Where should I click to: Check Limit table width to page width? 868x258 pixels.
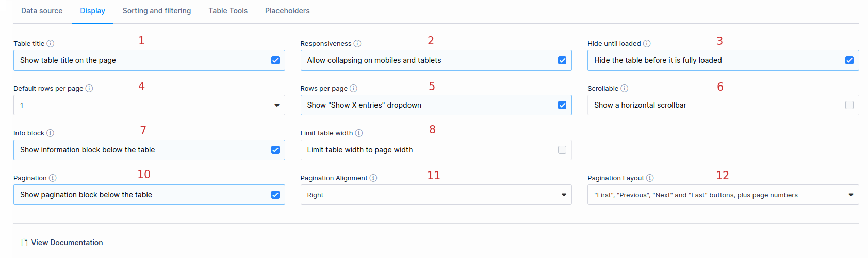[562, 150]
